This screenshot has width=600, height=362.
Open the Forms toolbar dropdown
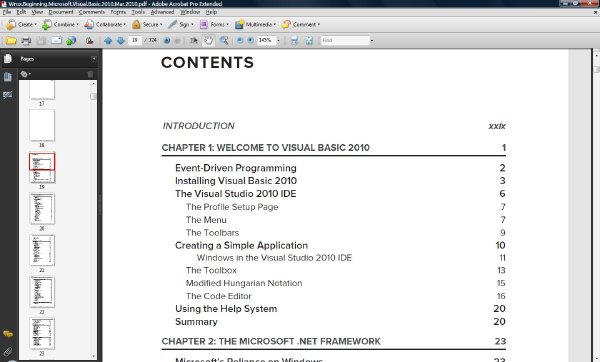point(214,24)
